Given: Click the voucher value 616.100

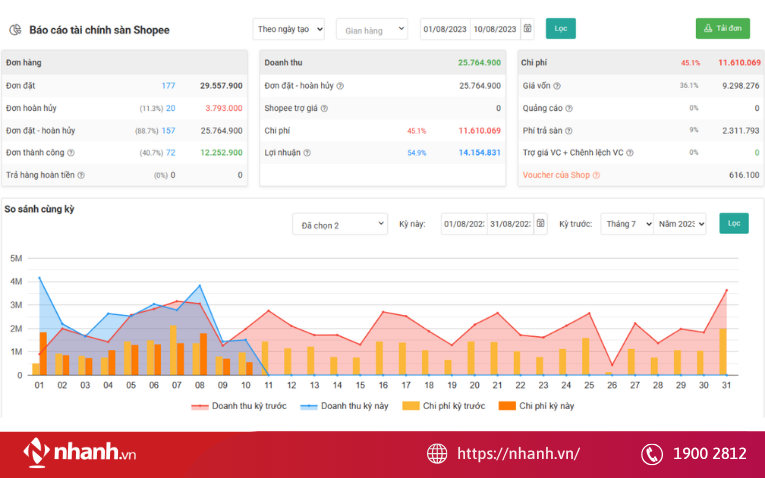Looking at the screenshot, I should [x=744, y=175].
